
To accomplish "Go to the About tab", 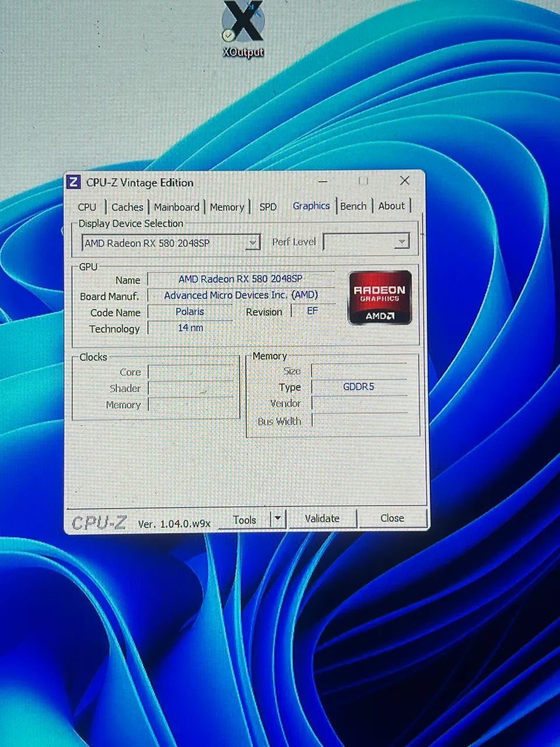I will click(x=391, y=205).
